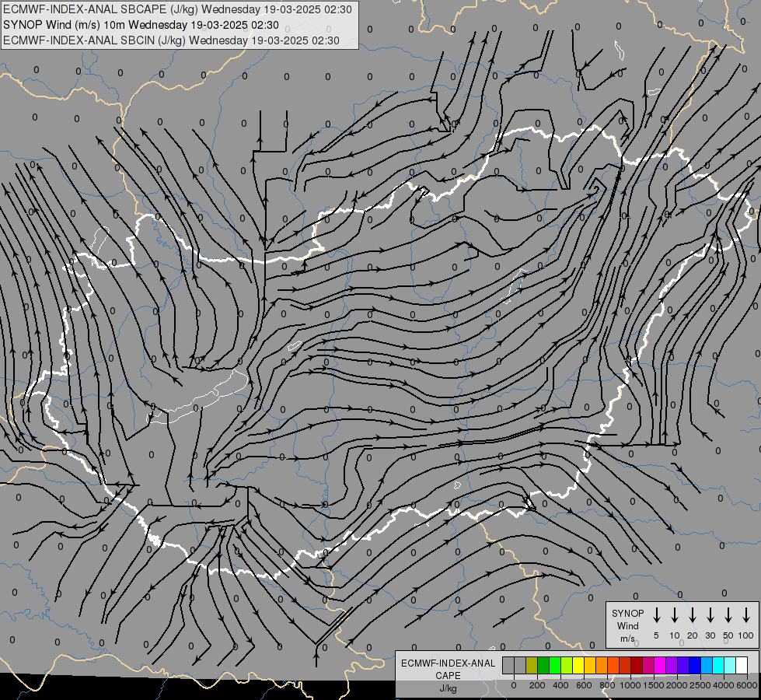Click the bright magenta swatch right of 1500
Viewport: 761px width, 700px height.
(660, 666)
